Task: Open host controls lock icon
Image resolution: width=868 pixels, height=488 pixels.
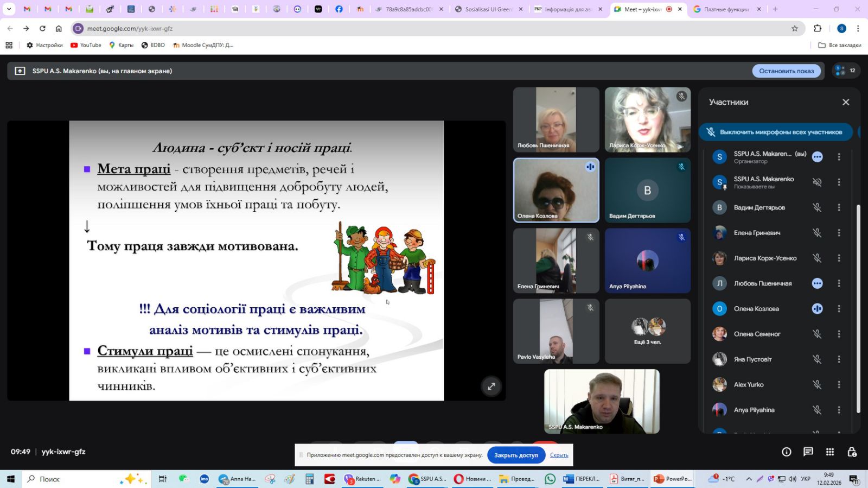Action: (x=852, y=452)
